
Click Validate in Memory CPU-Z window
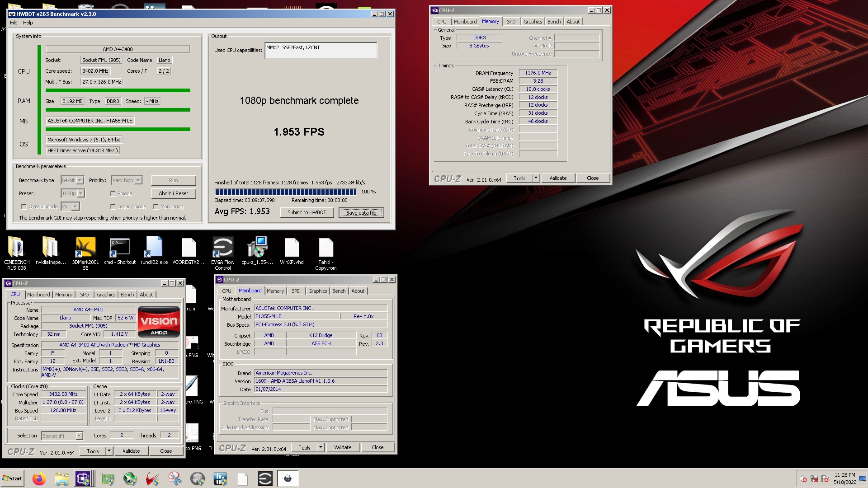point(558,178)
